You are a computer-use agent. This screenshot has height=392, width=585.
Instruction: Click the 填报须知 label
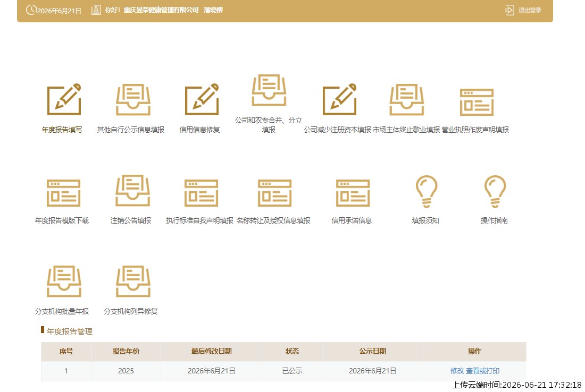[425, 220]
